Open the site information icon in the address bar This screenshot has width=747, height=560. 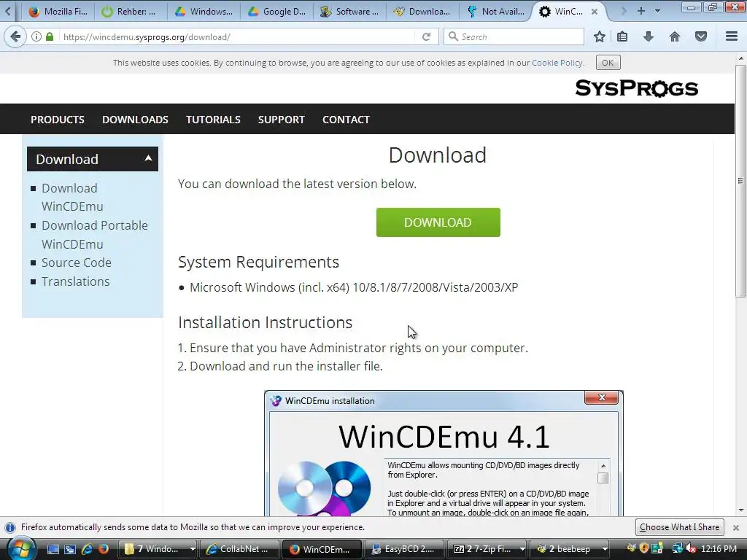tap(36, 36)
